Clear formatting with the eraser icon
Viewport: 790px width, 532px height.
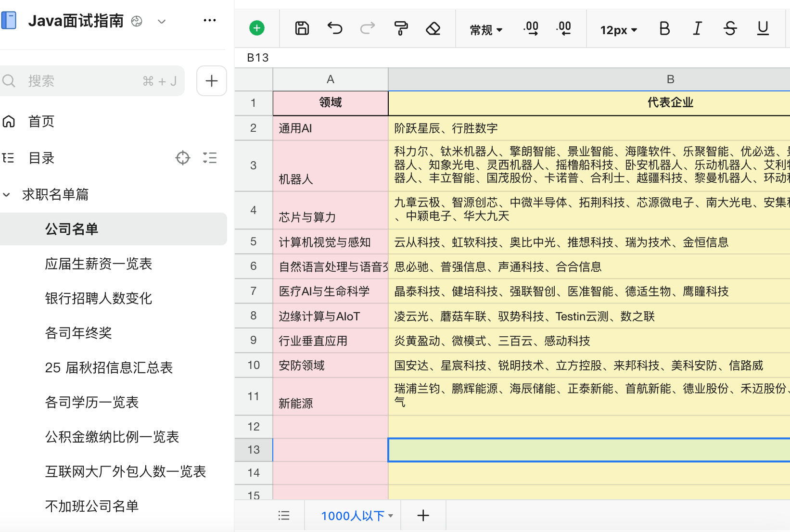pos(433,29)
